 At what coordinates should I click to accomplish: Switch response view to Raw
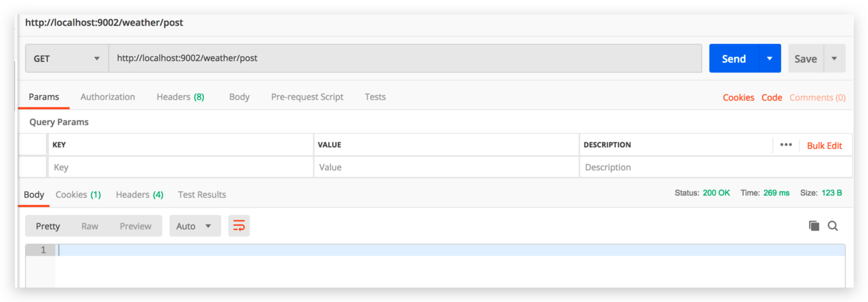click(x=90, y=226)
